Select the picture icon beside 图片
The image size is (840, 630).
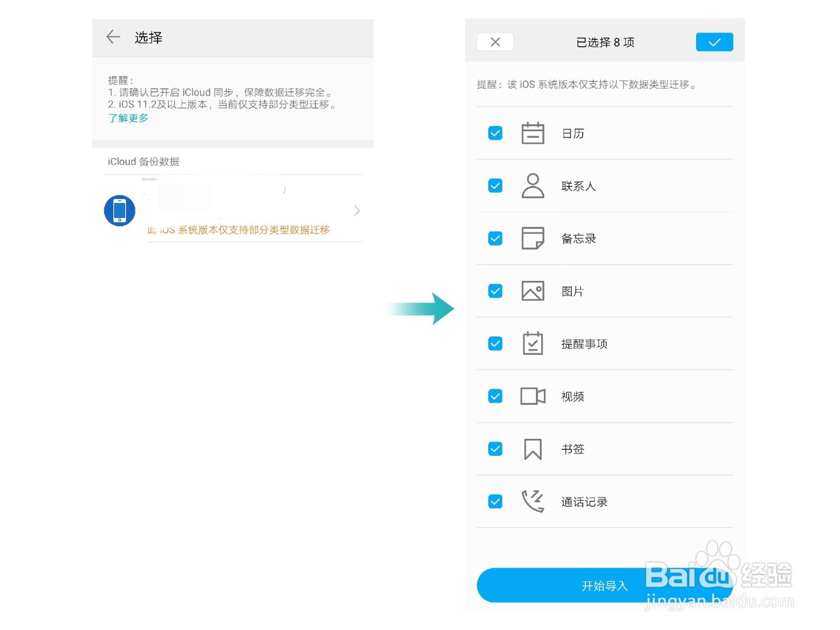pyautogui.click(x=532, y=291)
